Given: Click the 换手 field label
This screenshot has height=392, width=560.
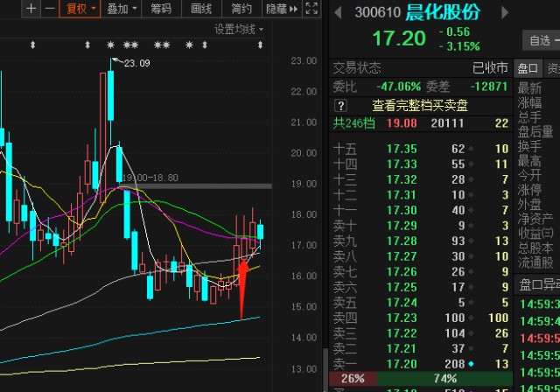Looking at the screenshot, I should pyautogui.click(x=529, y=146).
